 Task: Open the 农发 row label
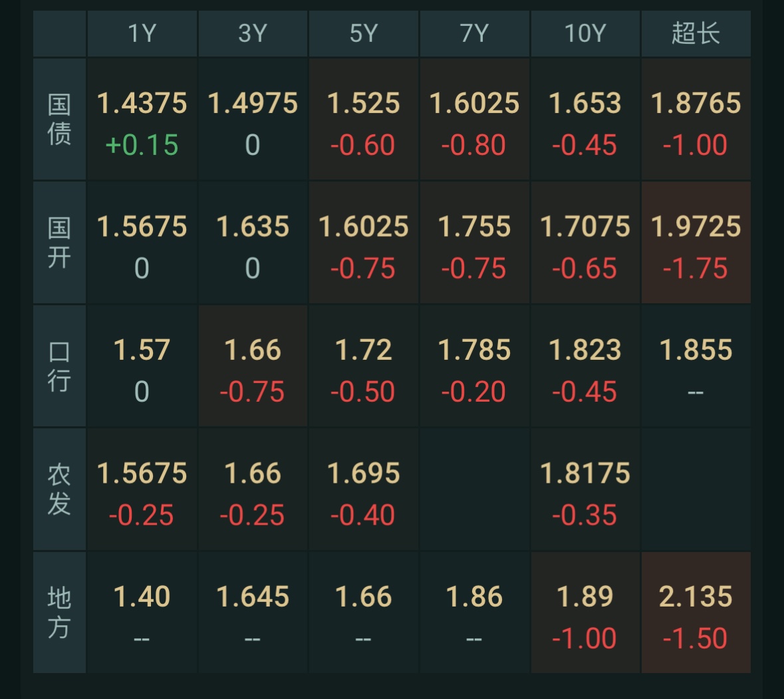[x=59, y=489]
